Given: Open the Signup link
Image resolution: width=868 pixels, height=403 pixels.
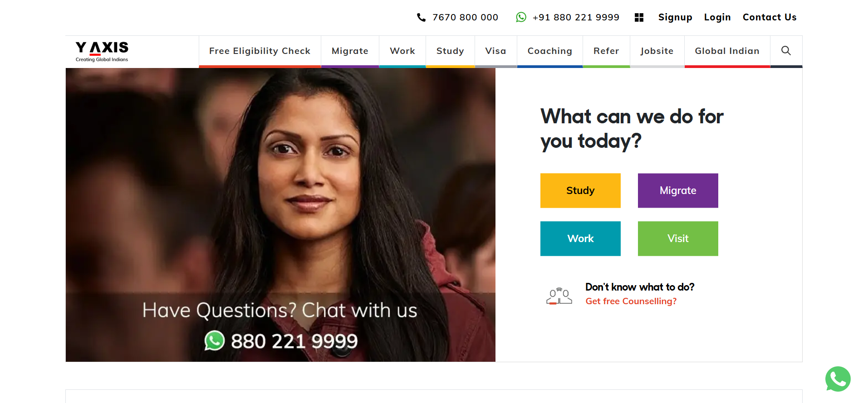Looking at the screenshot, I should point(675,17).
